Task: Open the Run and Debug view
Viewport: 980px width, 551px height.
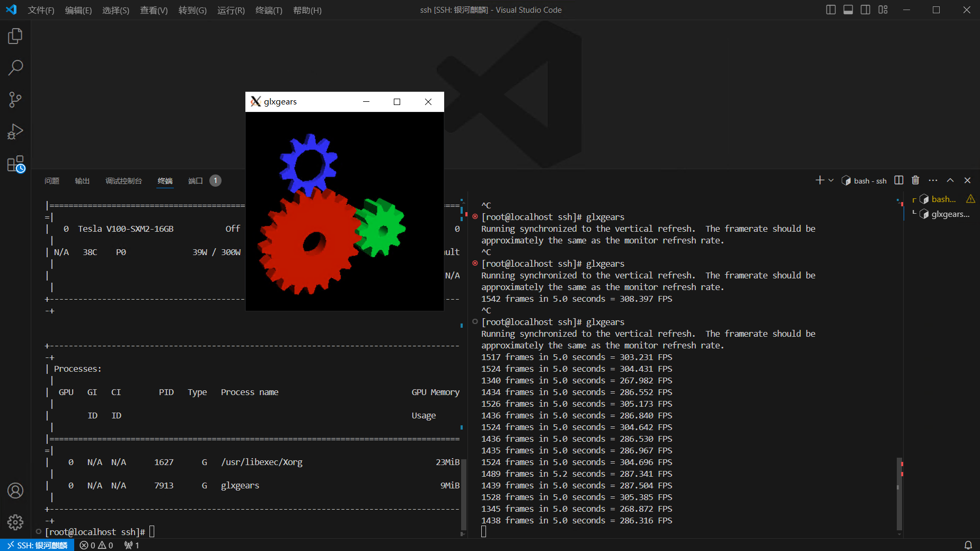Action: pyautogui.click(x=15, y=132)
